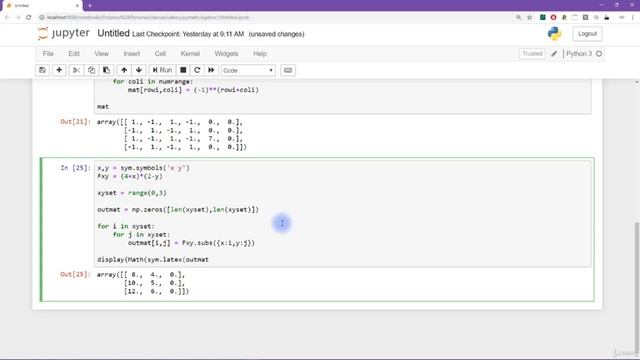Viewport: 640px width, 360px height.
Task: Insert a cell below with plus icon
Action: coord(59,70)
